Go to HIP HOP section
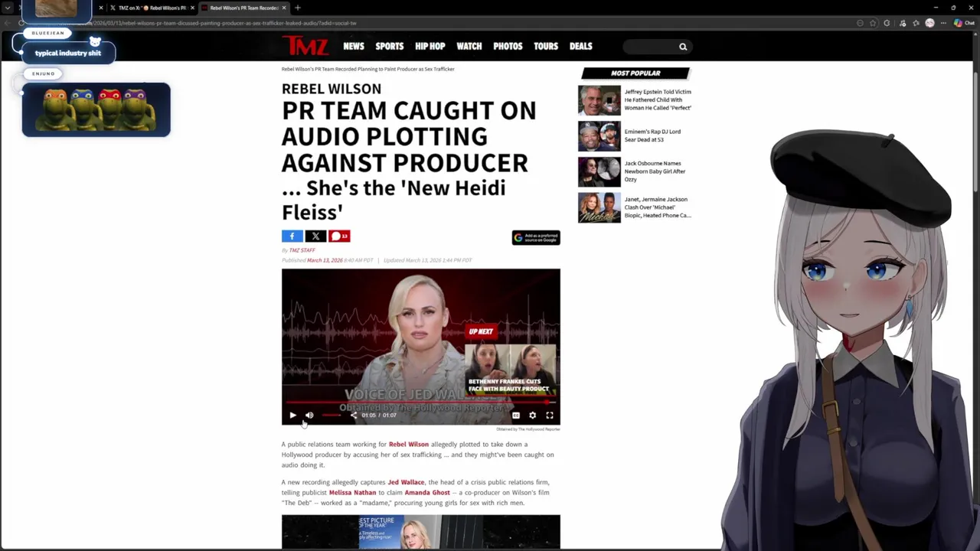Screen dimensions: 980x551 click(x=430, y=46)
